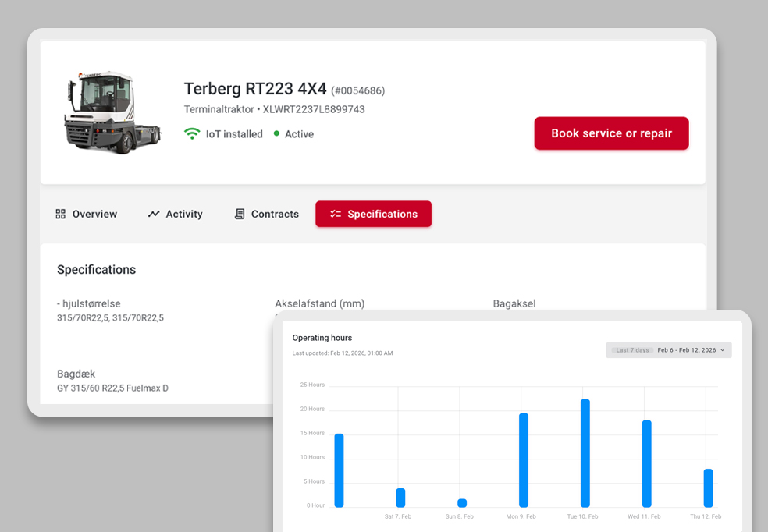
Task: Click the Terberg RT223 4X4 title
Action: 255,89
